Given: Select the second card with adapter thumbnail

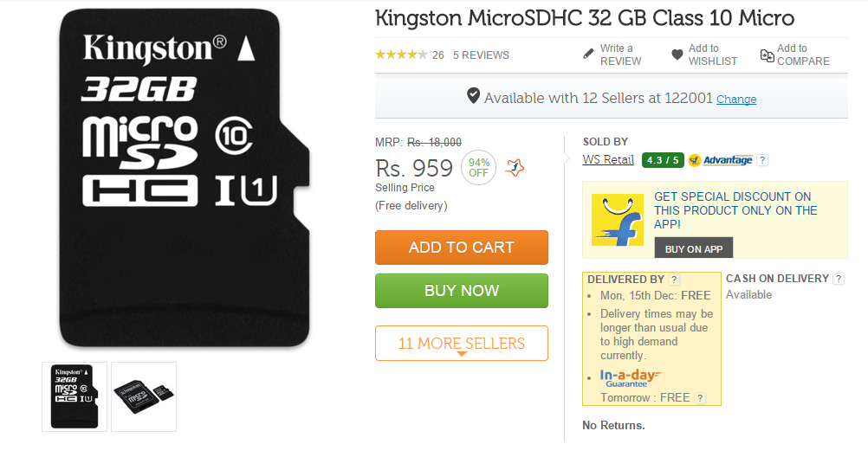Looking at the screenshot, I should coord(144,396).
